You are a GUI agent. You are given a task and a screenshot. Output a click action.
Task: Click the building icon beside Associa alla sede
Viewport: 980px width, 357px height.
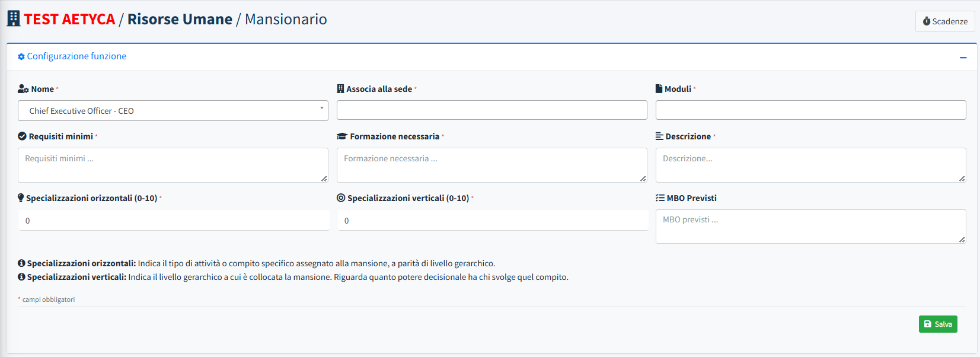pyautogui.click(x=340, y=89)
